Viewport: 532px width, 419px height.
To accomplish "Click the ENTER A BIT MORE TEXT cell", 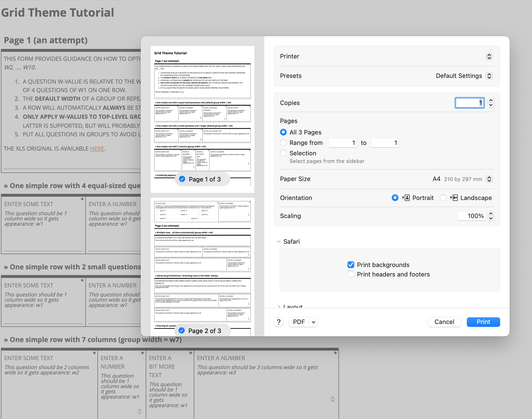I will 170,384.
